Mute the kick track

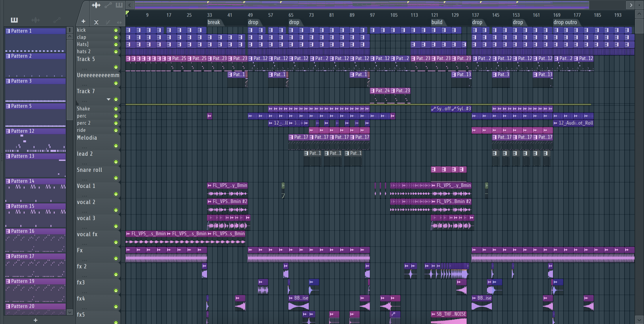coord(116,30)
